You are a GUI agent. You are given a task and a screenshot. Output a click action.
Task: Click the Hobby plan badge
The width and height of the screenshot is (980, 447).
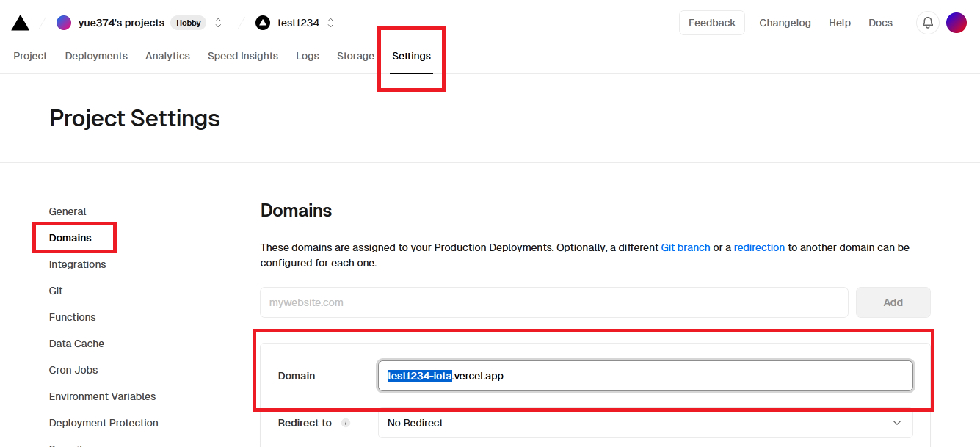[189, 23]
